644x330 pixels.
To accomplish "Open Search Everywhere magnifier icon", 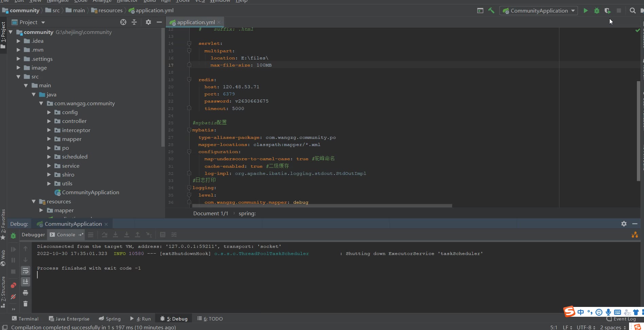I will click(632, 11).
